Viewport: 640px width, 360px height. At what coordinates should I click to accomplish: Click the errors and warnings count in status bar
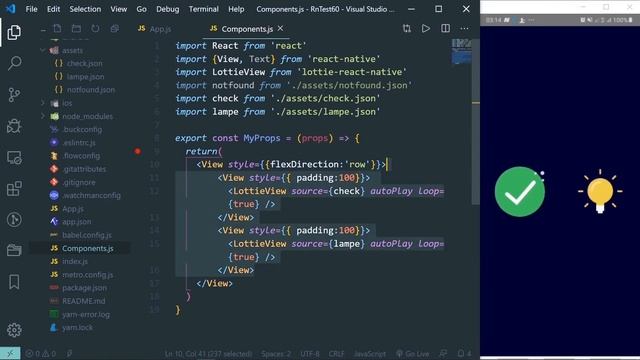point(40,353)
